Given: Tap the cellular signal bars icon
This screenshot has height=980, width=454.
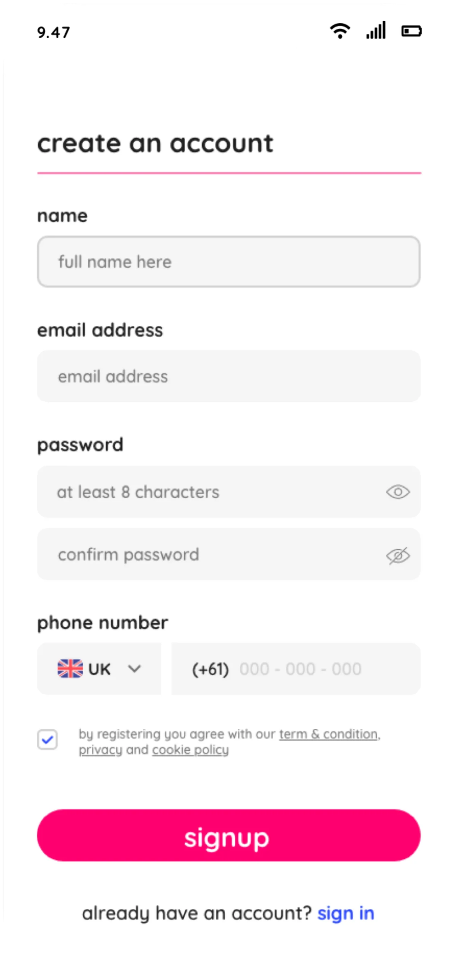Looking at the screenshot, I should click(376, 31).
